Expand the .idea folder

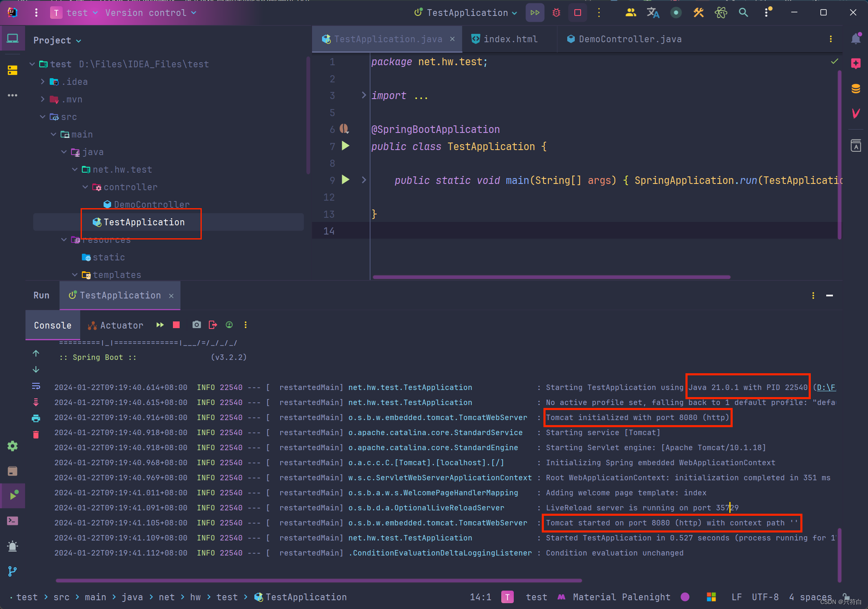tap(43, 82)
